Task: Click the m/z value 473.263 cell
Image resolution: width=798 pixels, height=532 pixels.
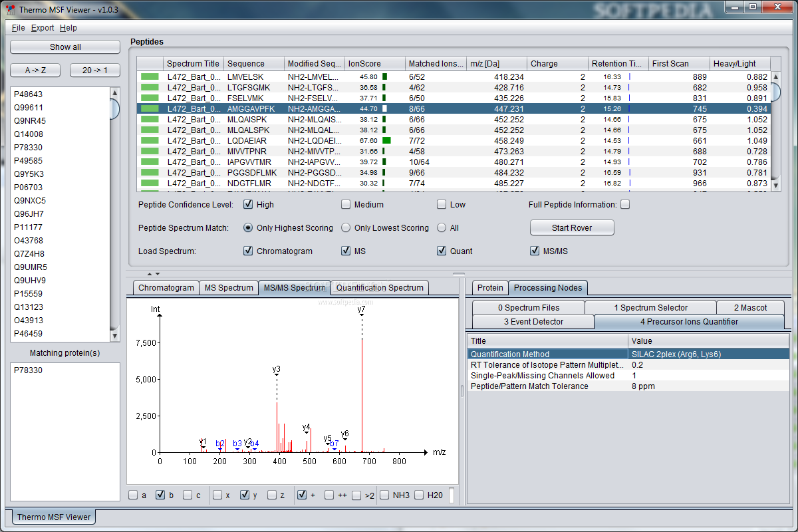Action: pos(497,151)
